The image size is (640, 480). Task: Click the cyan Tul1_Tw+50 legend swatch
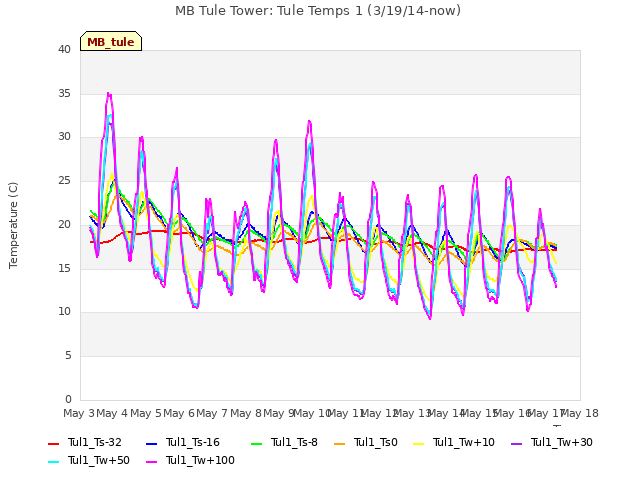[x=54, y=462]
